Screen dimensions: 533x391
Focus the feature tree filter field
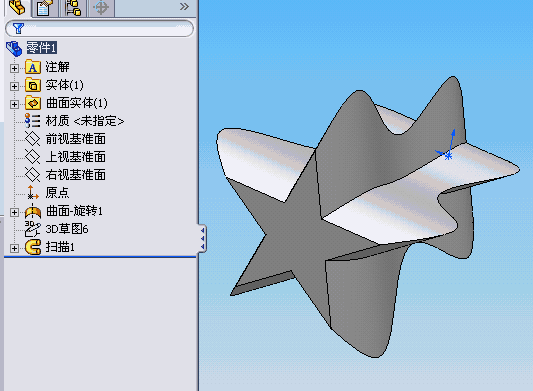pyautogui.click(x=100, y=29)
